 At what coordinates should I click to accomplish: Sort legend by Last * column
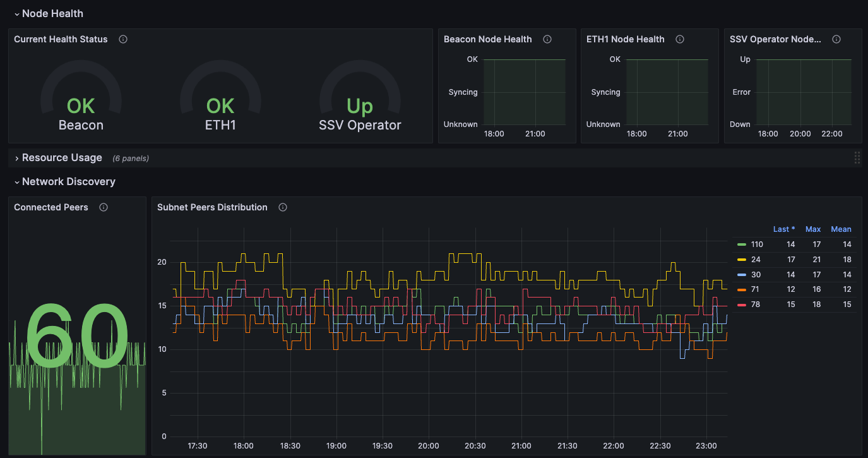(x=784, y=229)
